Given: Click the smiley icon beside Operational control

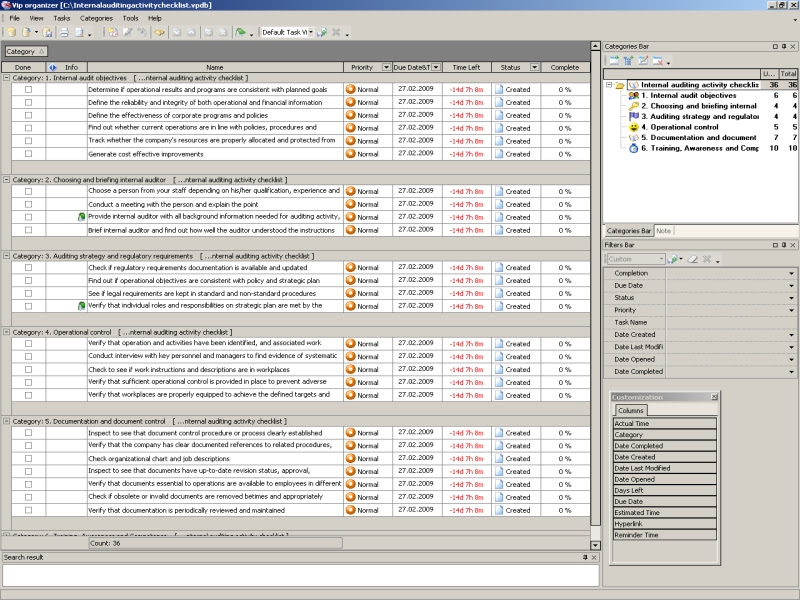Looking at the screenshot, I should click(633, 127).
